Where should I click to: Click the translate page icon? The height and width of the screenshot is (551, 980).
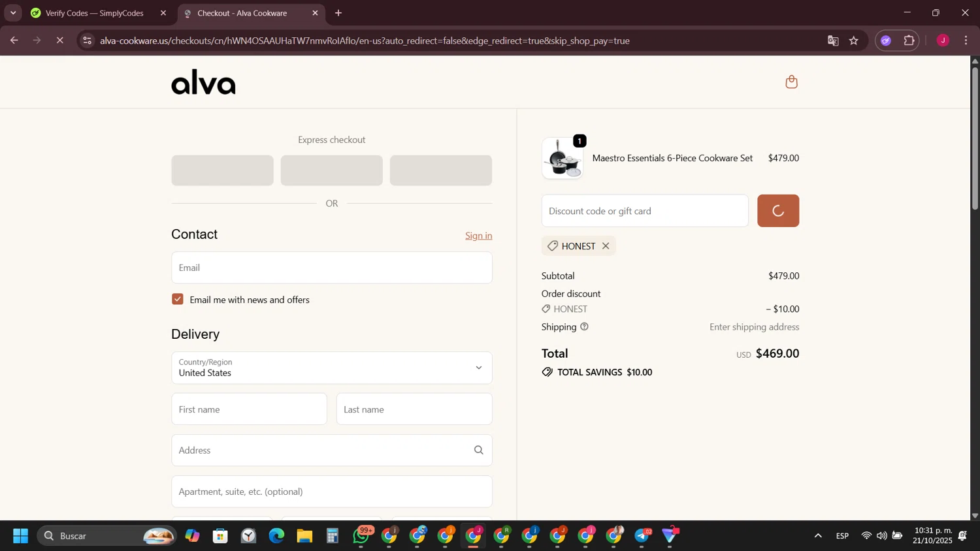tap(833, 40)
